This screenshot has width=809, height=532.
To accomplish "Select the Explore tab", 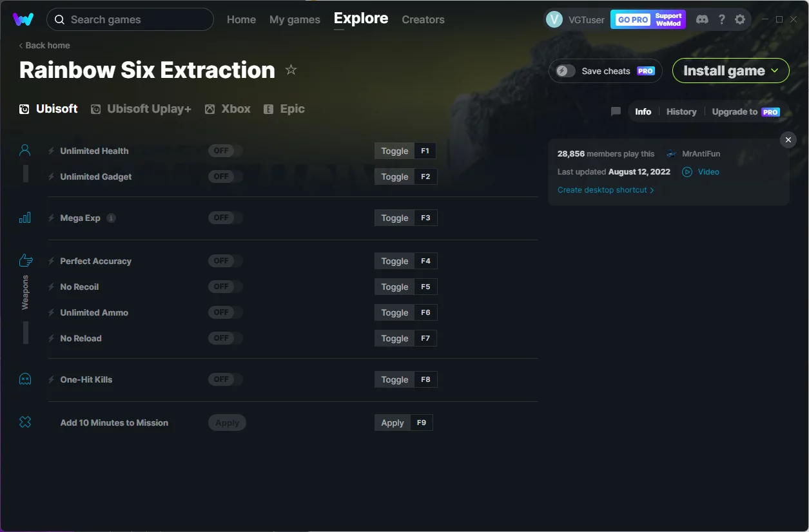I will [361, 19].
